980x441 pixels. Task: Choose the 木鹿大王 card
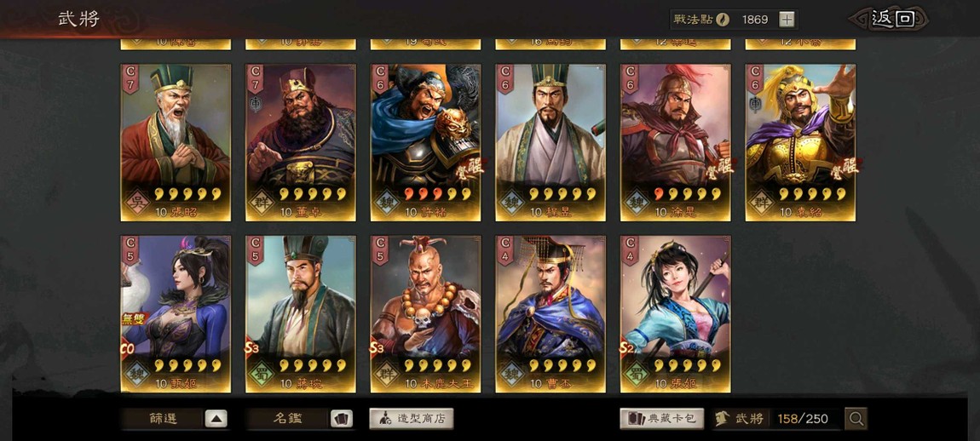425,314
